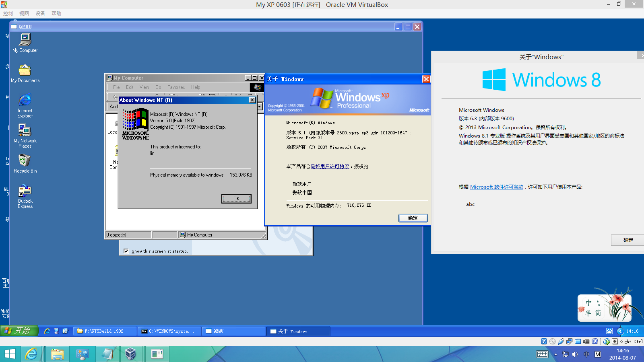Click network status tray icon
Viewport: 644px width, 362px height.
point(566,354)
